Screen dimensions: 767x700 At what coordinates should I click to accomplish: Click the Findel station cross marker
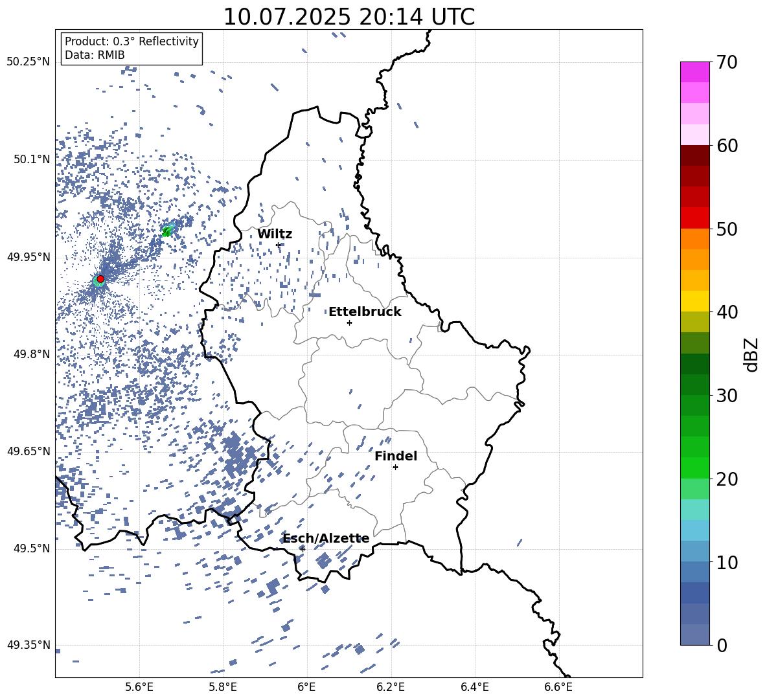point(395,468)
